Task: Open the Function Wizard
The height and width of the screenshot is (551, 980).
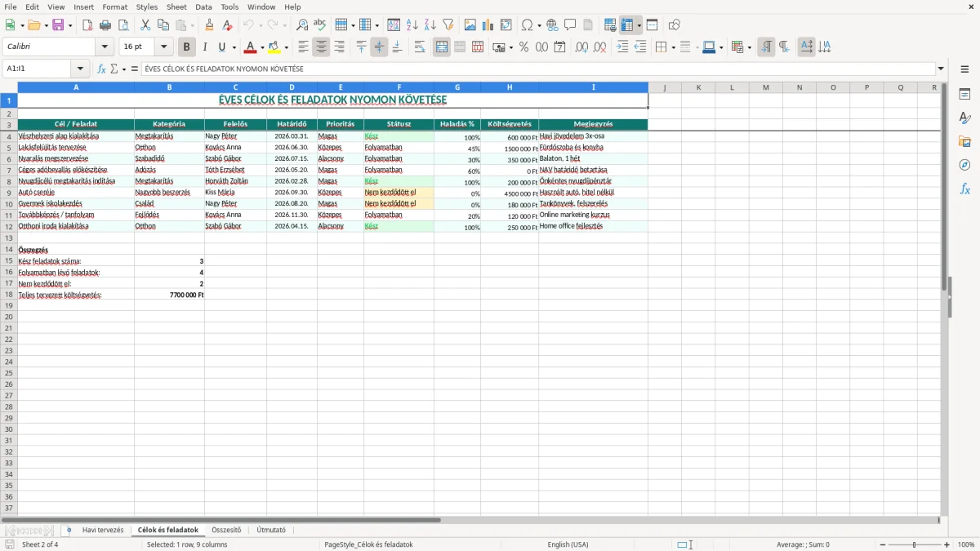Action: (102, 69)
